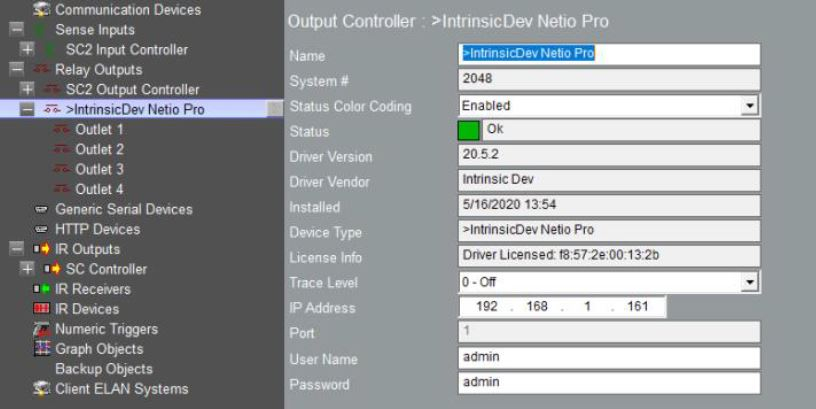Click the Outlet 1 relay icon

click(62, 129)
